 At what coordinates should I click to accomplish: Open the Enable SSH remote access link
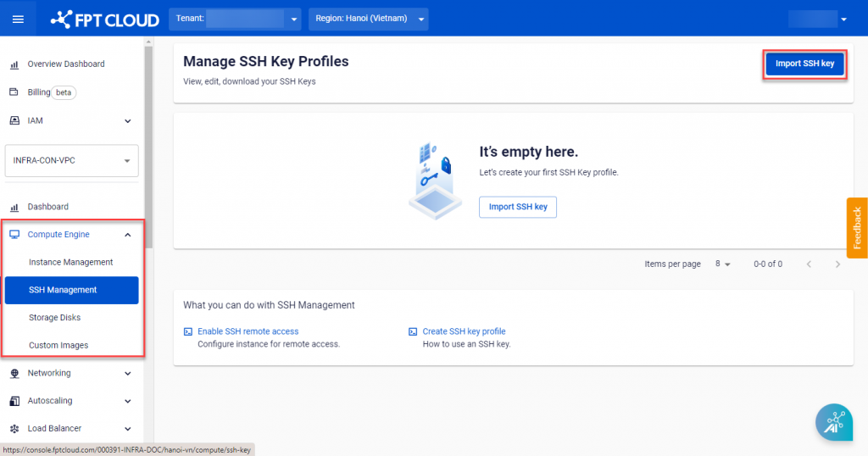(x=248, y=331)
